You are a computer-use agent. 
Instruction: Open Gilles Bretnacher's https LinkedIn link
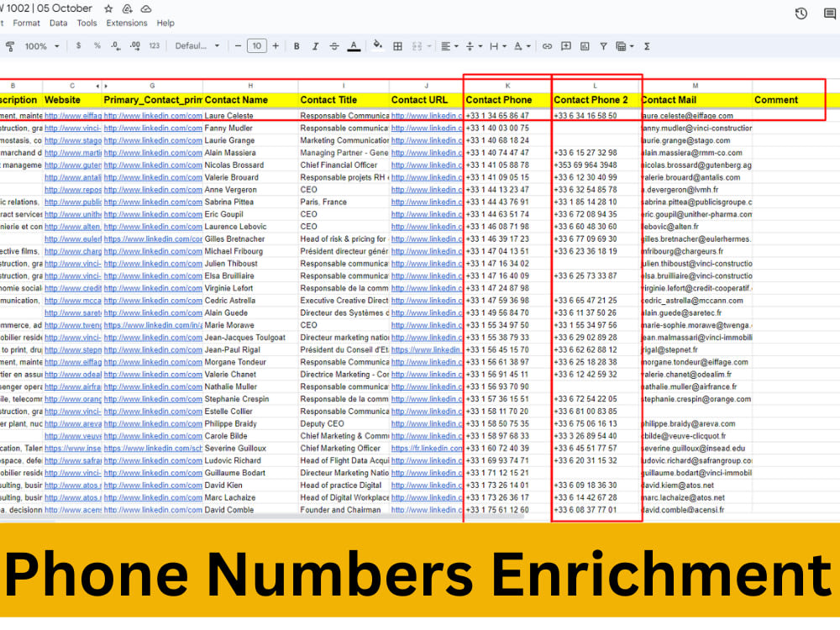coord(153,239)
